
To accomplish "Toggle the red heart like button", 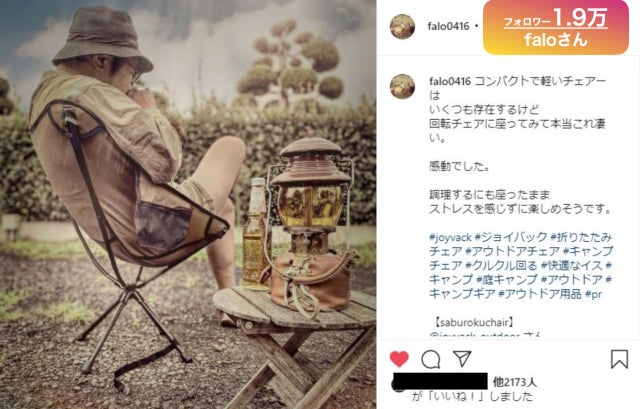I will click(399, 359).
